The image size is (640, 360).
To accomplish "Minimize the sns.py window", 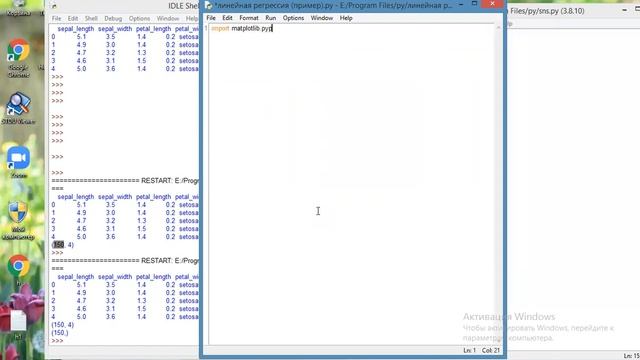I will coord(624,10).
